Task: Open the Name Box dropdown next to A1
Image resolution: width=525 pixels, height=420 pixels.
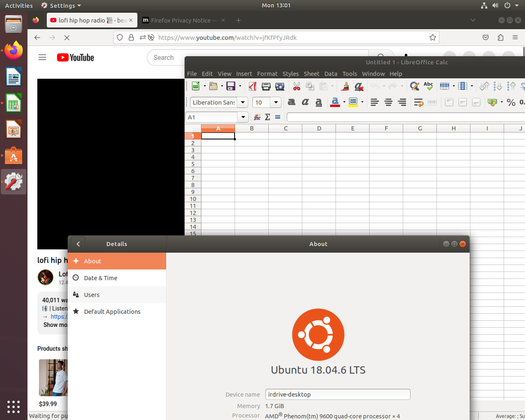Action: click(x=243, y=117)
